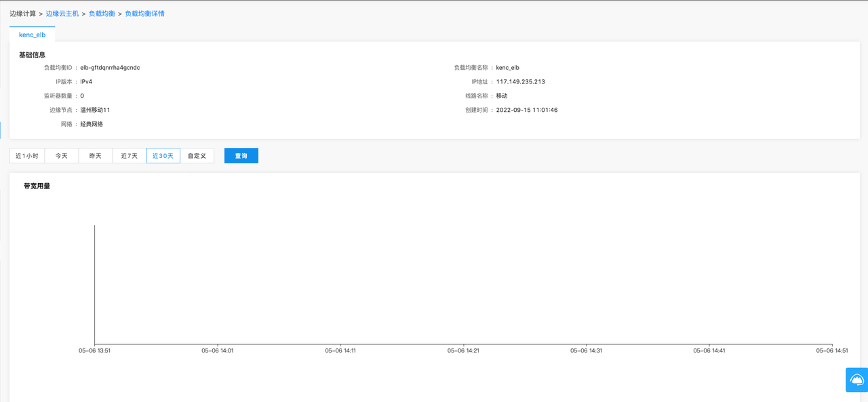Viewport: 868px width, 402px height.
Task: Click the load balancer ID elb-gftdqnrrha4gcndc
Action: [110, 68]
